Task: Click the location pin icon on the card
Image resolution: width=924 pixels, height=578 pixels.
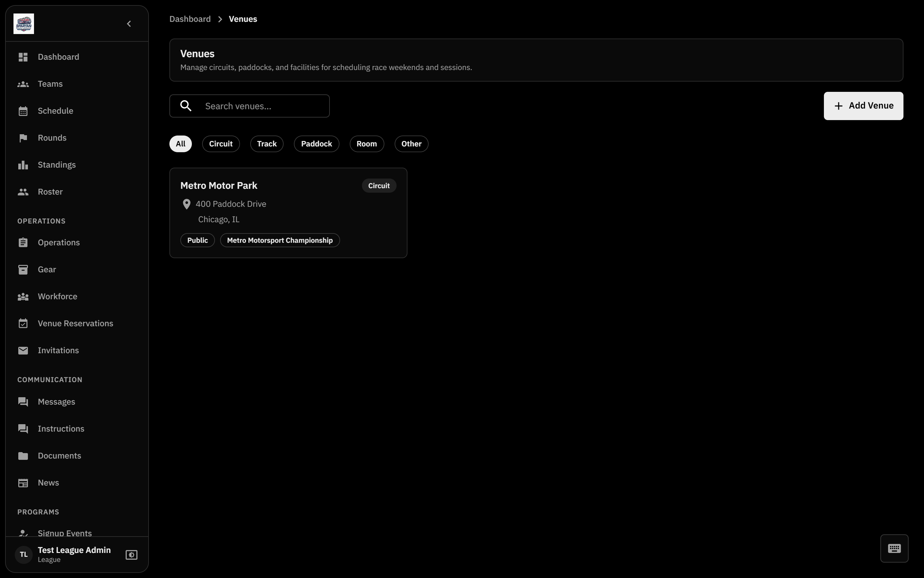Action: point(186,204)
